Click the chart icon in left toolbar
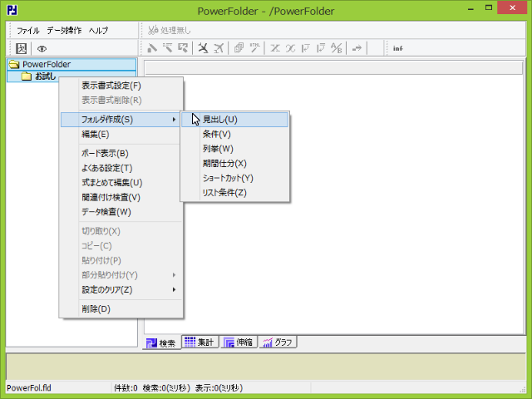 point(21,48)
